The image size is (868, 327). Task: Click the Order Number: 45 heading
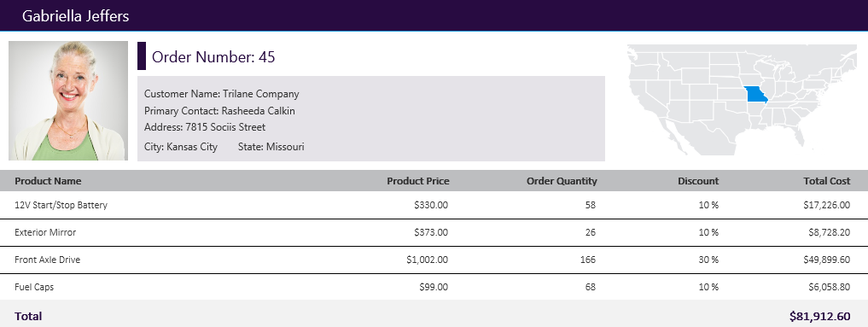point(213,56)
